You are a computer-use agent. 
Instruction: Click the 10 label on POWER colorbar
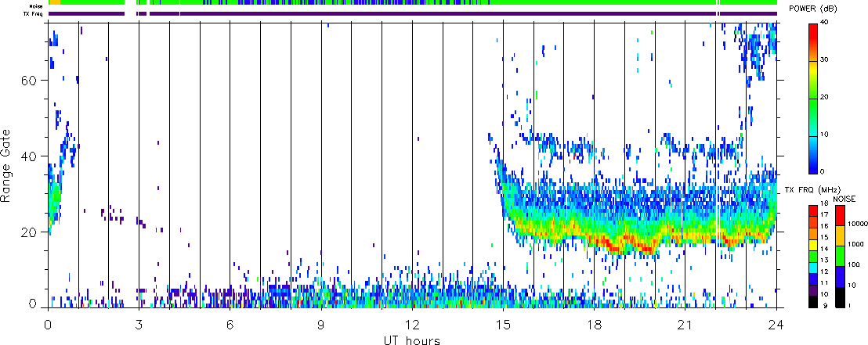823,135
